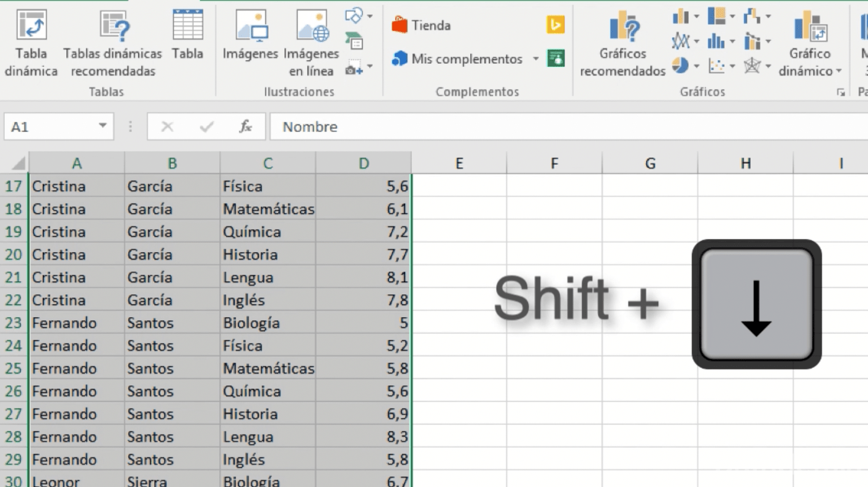Image resolution: width=868 pixels, height=487 pixels.
Task: Select the column D header
Action: point(363,163)
